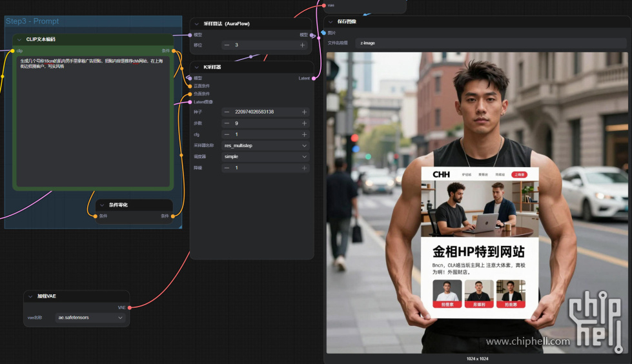Collapse the 条件零化 node

101,205
